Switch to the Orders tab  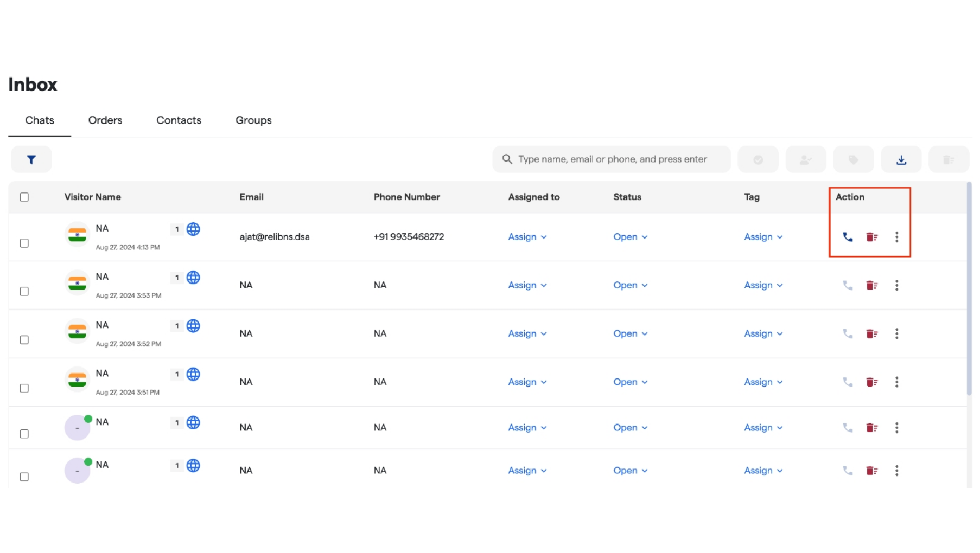tap(105, 120)
